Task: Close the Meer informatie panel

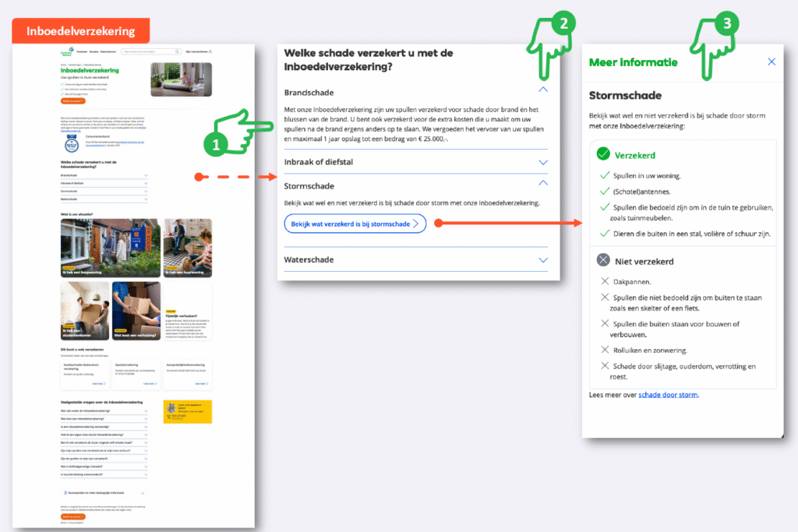Action: pos(772,62)
